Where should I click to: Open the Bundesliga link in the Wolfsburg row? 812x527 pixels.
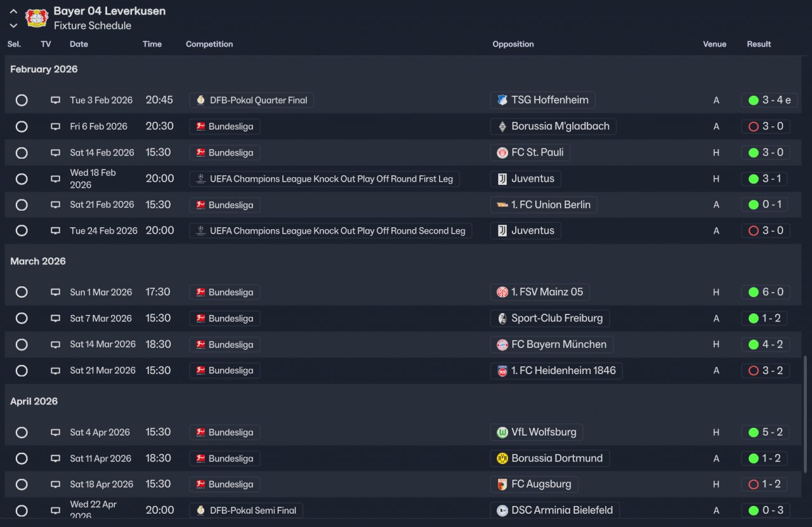[225, 432]
